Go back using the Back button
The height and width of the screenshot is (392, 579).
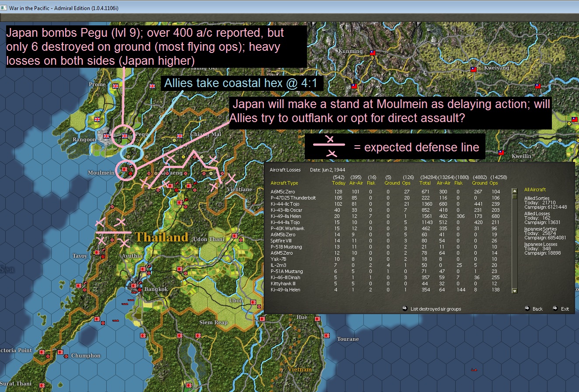pyautogui.click(x=533, y=309)
